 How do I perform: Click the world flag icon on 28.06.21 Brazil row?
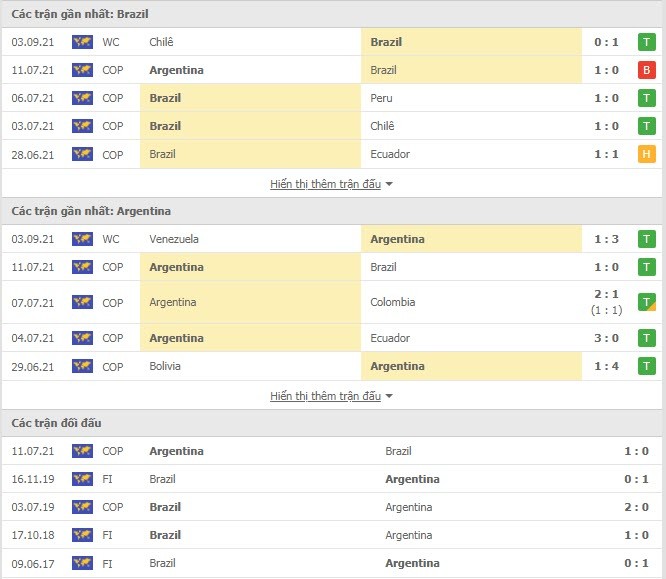[82, 154]
